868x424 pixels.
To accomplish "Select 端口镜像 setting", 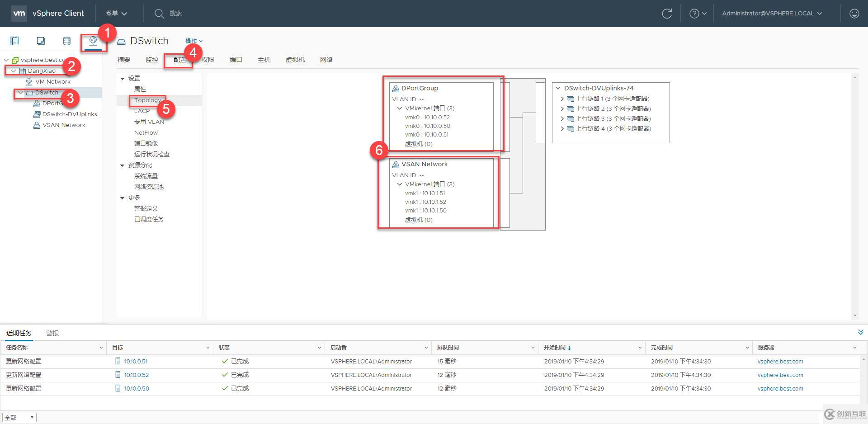I will [x=146, y=143].
